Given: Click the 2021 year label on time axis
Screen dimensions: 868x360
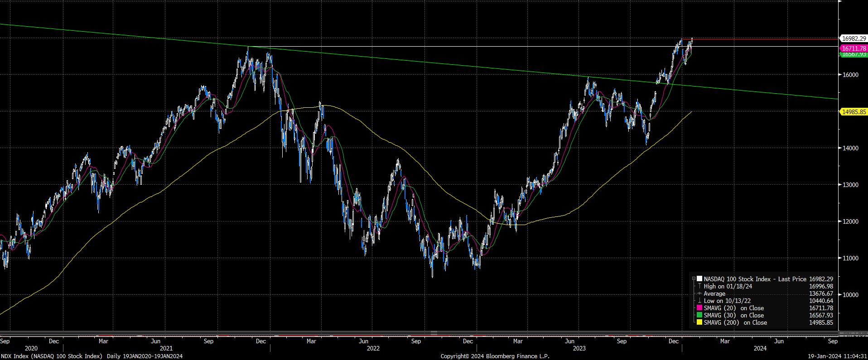Looking at the screenshot, I should 166,348.
